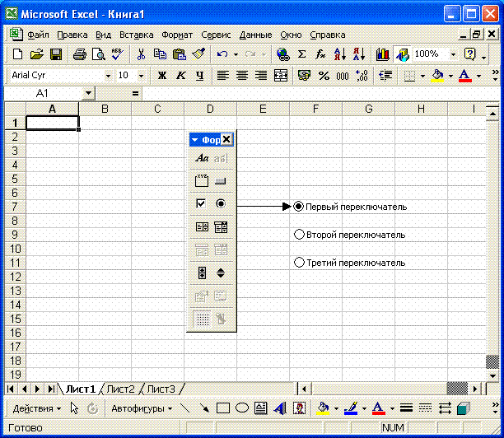This screenshot has width=504, height=438.
Task: Select the Scroll Bar control in Forms toolbar
Action: pos(202,273)
